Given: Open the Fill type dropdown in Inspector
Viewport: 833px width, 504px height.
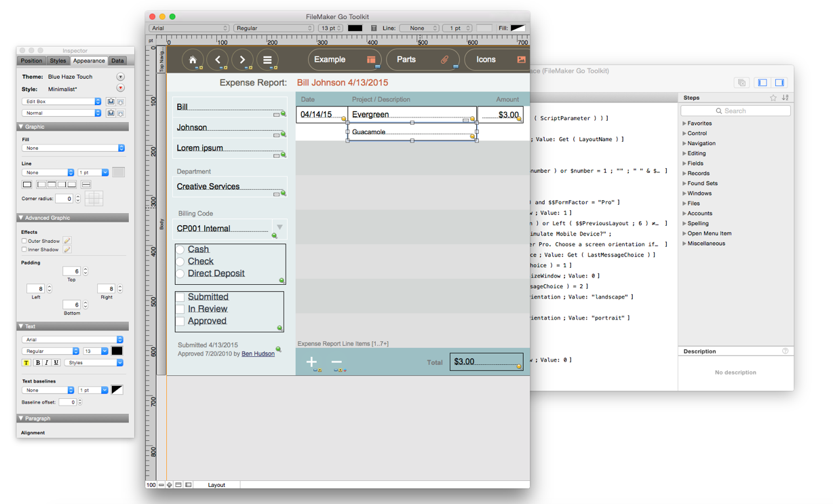Looking at the screenshot, I should click(73, 148).
